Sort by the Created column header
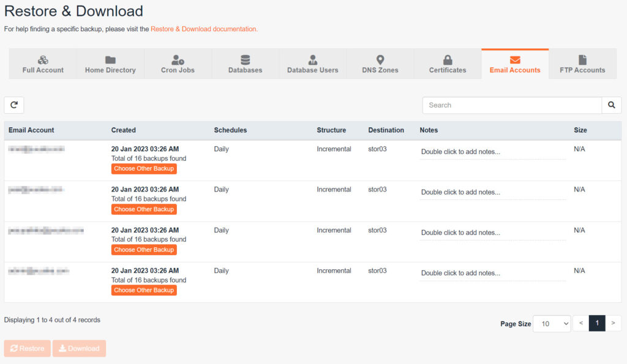627x364 pixels. [x=124, y=130]
